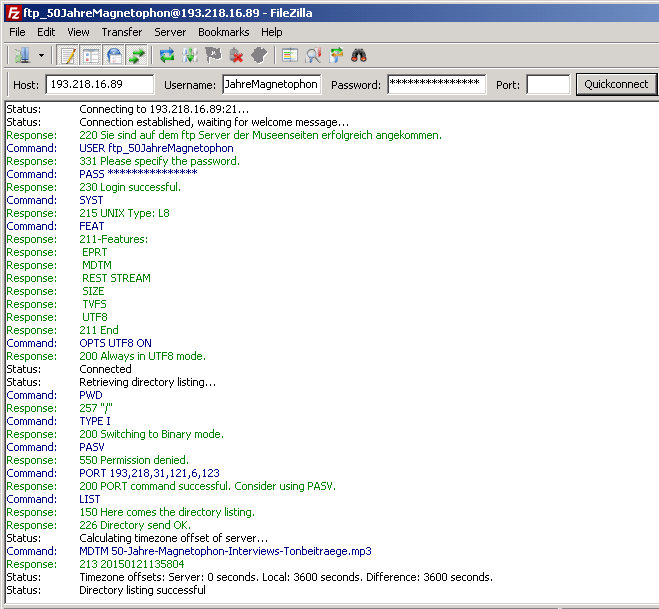Focus the Password input field
Viewport: 659px width, 609px height.
[437, 84]
